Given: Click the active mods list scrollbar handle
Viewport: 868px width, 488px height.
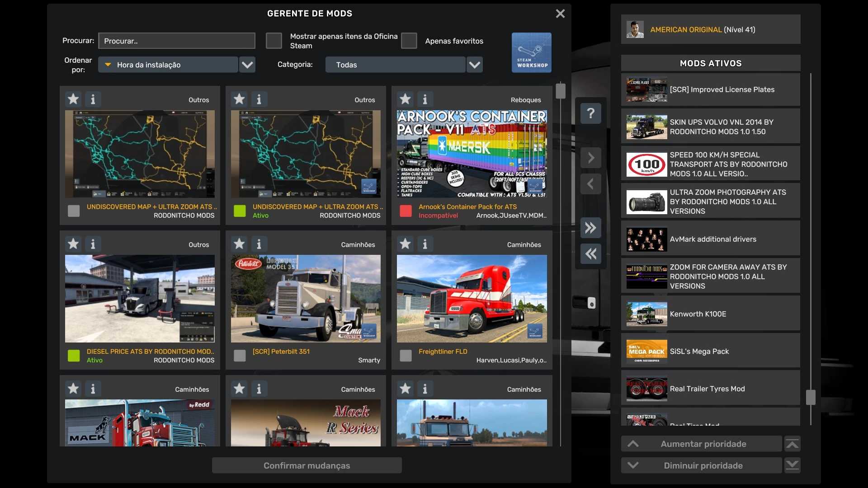Looking at the screenshot, I should tap(811, 397).
